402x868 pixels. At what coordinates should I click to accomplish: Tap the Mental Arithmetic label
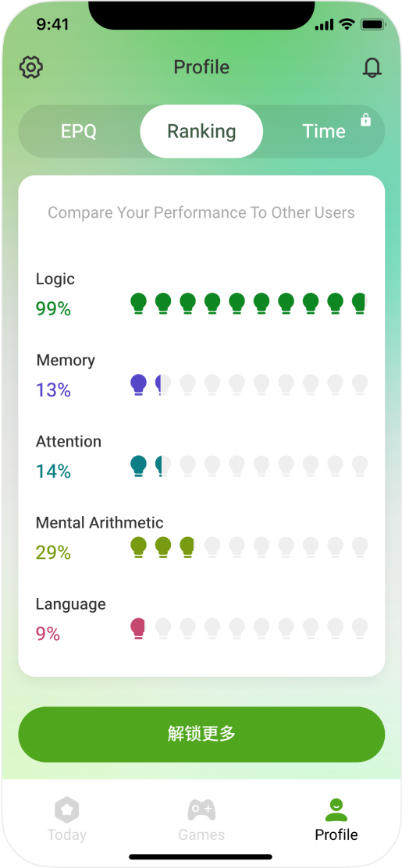(100, 522)
